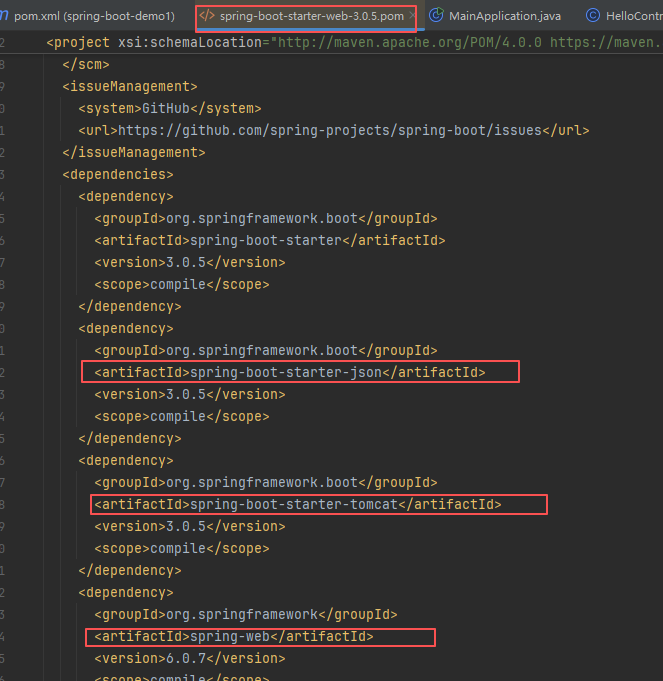663x681 pixels.
Task: Click the spring-web artifactId line
Action: (234, 636)
